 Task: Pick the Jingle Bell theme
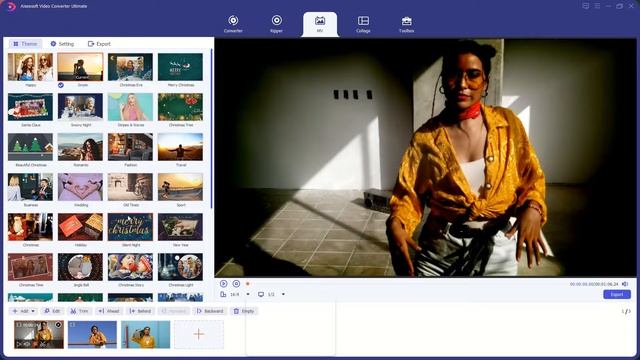(80, 267)
